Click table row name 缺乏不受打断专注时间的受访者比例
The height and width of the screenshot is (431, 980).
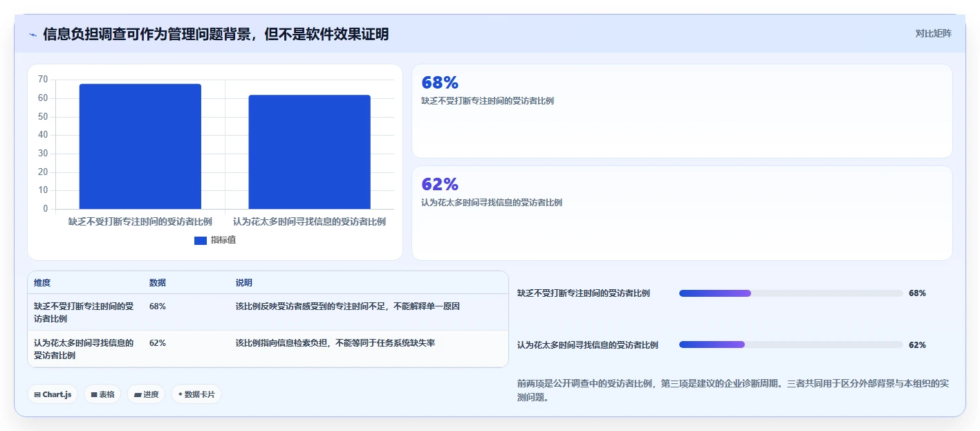pos(84,313)
